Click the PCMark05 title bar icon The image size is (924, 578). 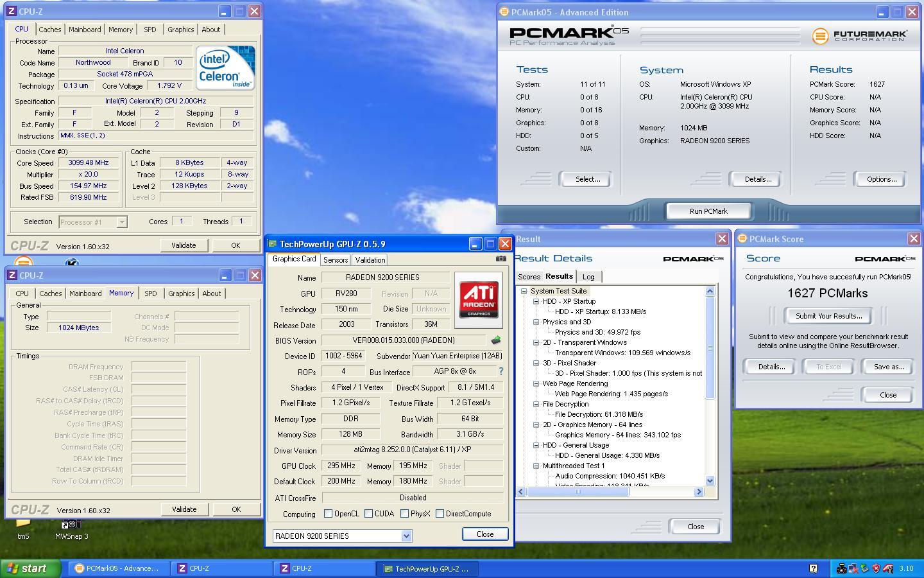coord(504,12)
